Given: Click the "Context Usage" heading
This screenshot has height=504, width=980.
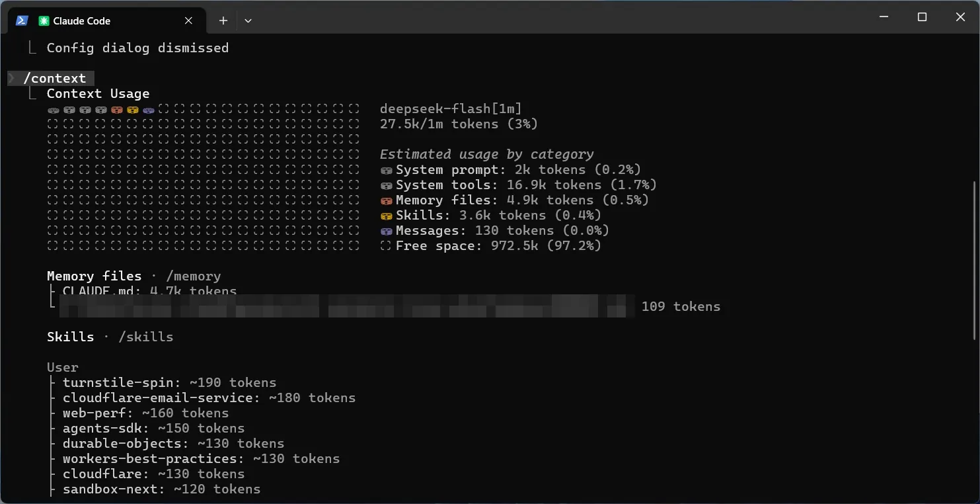Looking at the screenshot, I should click(x=98, y=93).
